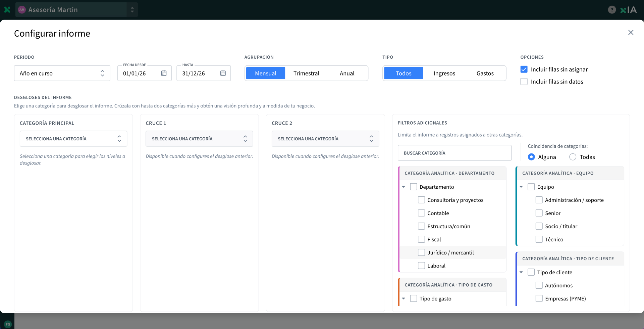Viewport: 644px width, 329px height.
Task: Open Cruce 2 category selector
Action: pyautogui.click(x=325, y=139)
